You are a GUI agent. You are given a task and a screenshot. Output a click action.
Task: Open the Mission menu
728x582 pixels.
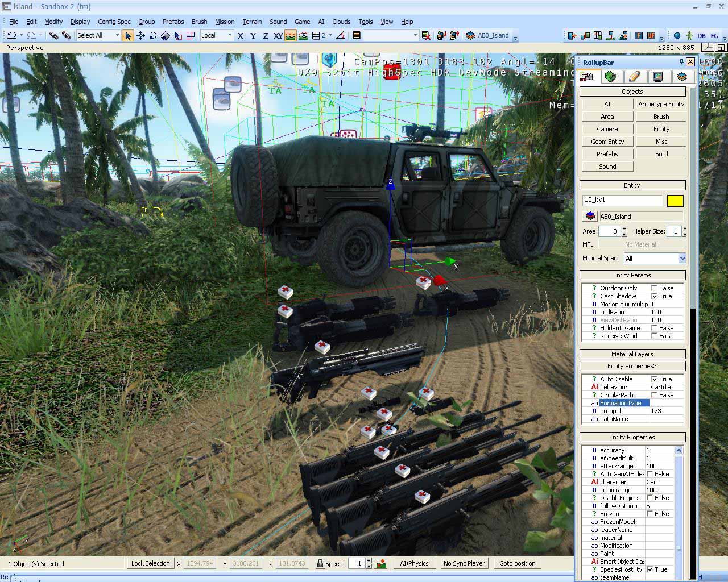224,22
